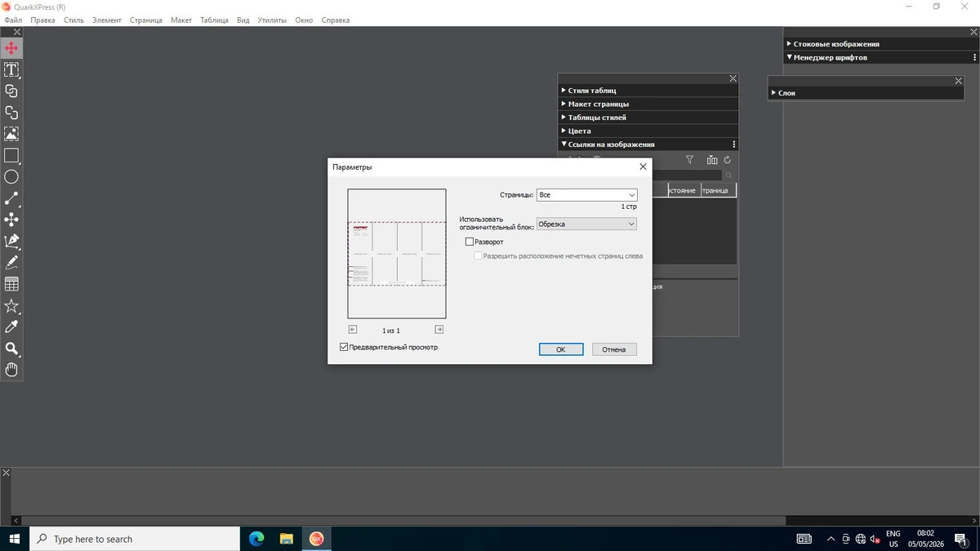Click the search field in image links panel
The height and width of the screenshot is (551, 980).
click(x=686, y=175)
